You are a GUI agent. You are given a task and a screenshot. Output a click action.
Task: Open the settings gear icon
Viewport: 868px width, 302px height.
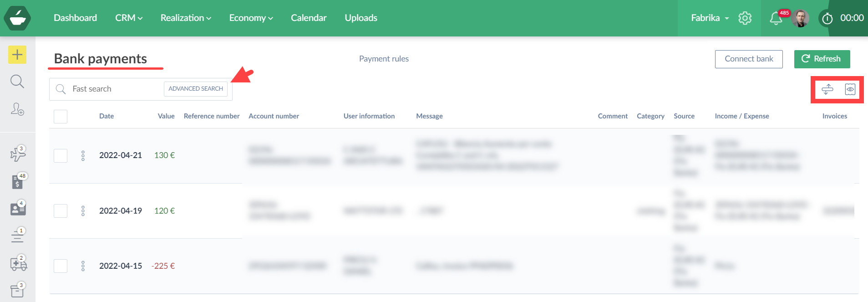coord(745,18)
